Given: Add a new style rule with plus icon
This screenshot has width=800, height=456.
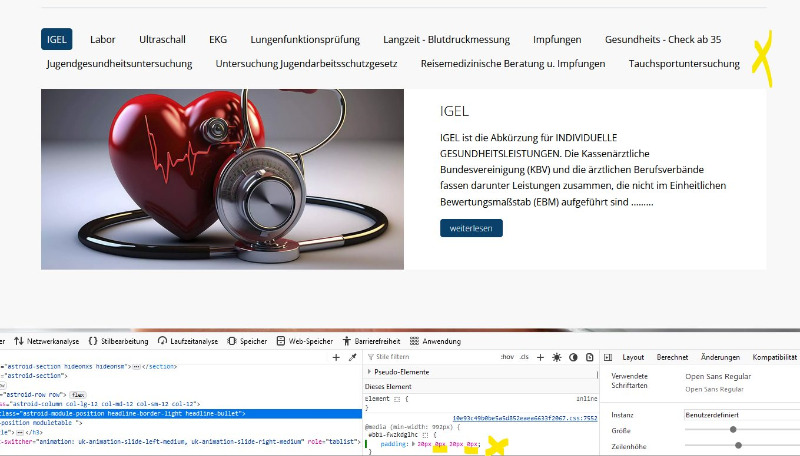Looking at the screenshot, I should point(540,357).
